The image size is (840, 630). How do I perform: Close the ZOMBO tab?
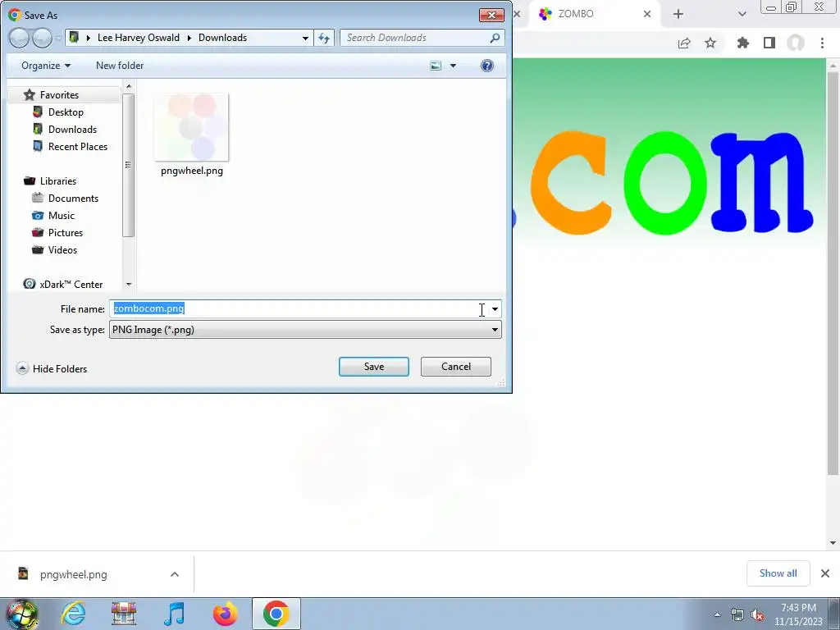[x=647, y=14]
